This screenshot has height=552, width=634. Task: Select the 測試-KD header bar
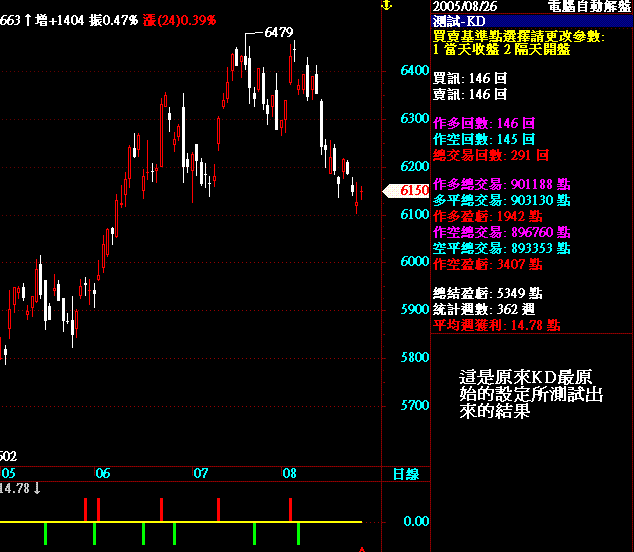[532, 21]
